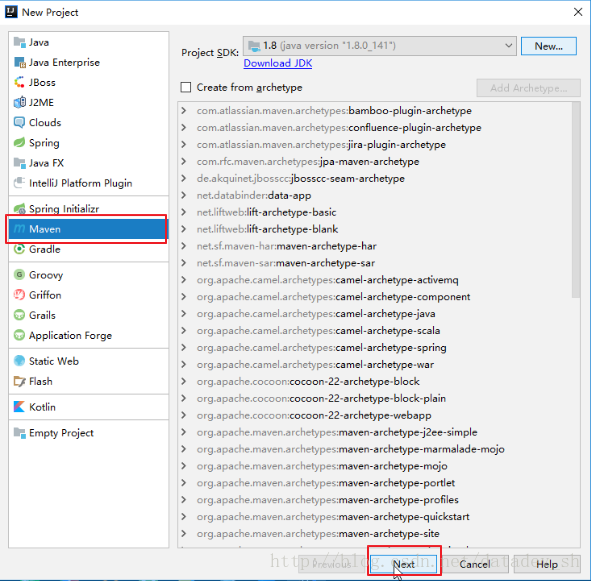This screenshot has height=581, width=591.
Task: Select maven-archetype-har row text
Action: (286, 246)
